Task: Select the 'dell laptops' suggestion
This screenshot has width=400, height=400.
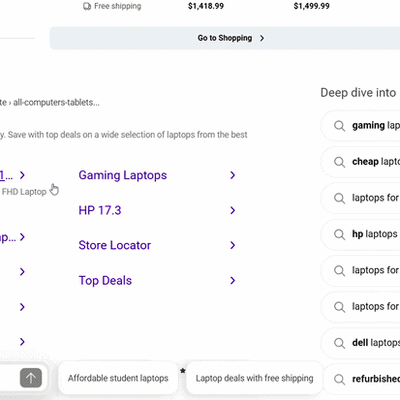Action: pos(361,343)
